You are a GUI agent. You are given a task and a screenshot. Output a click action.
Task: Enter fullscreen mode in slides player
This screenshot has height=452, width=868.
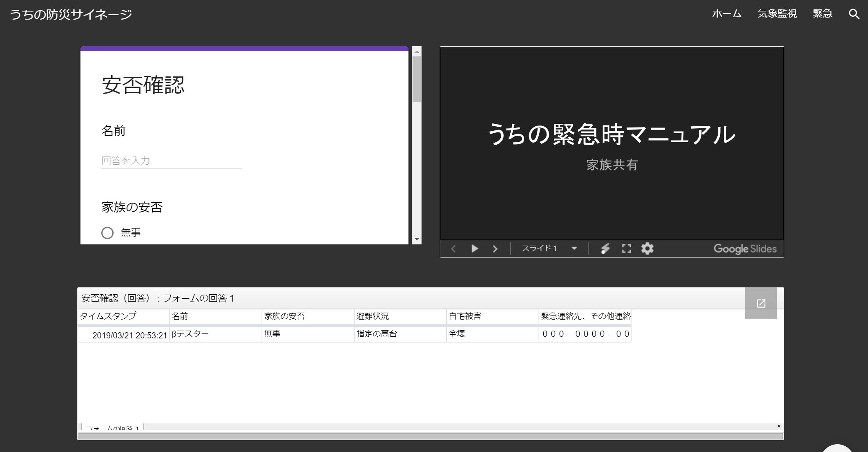pyautogui.click(x=626, y=248)
